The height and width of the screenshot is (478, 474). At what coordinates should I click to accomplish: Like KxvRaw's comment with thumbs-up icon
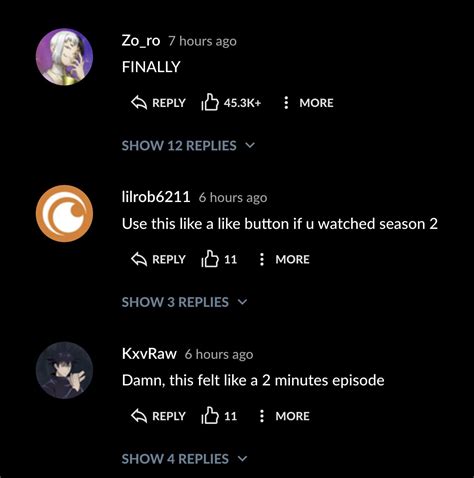(210, 415)
